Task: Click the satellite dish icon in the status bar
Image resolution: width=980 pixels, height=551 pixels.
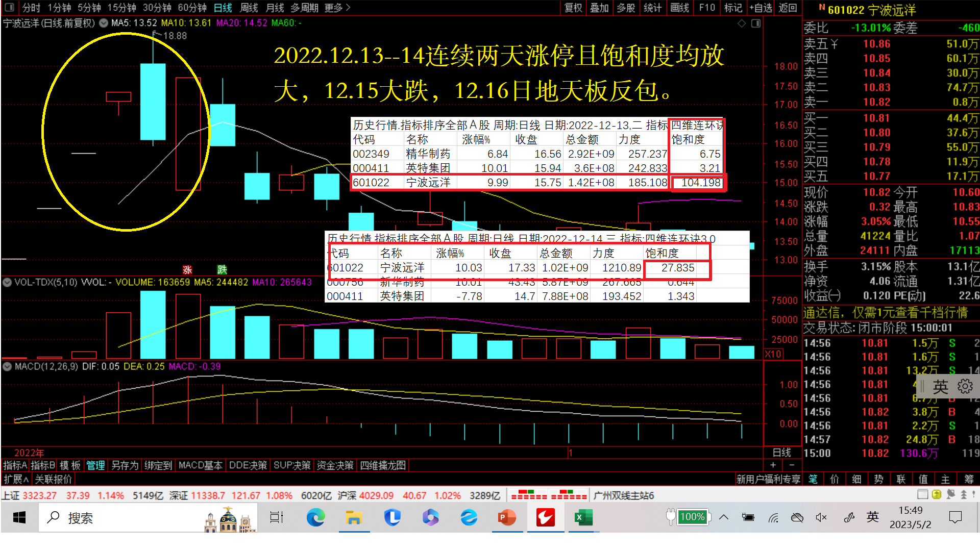Action: coord(950,494)
